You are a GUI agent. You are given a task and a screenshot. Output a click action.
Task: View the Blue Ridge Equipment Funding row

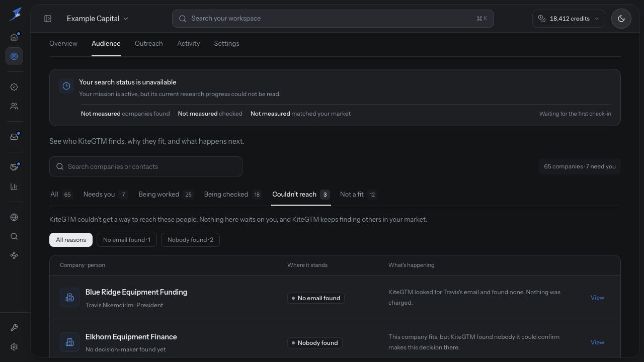pos(597,298)
